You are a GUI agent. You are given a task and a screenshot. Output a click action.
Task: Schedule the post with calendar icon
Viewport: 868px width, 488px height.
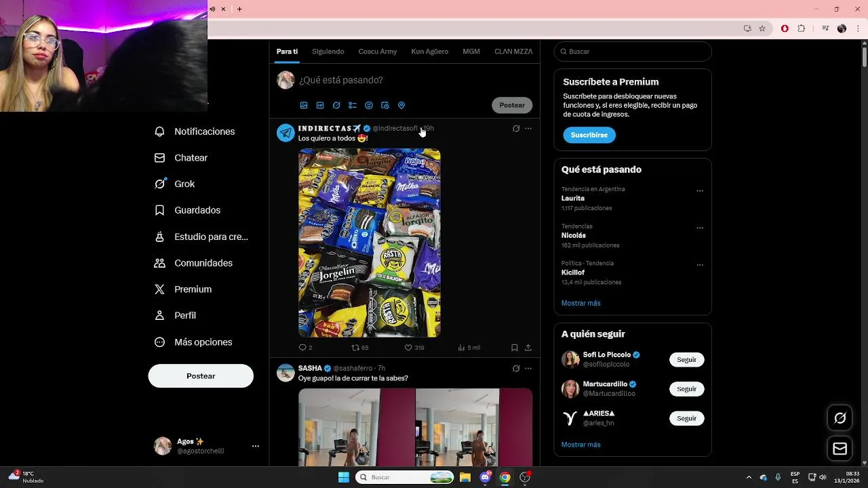(385, 105)
